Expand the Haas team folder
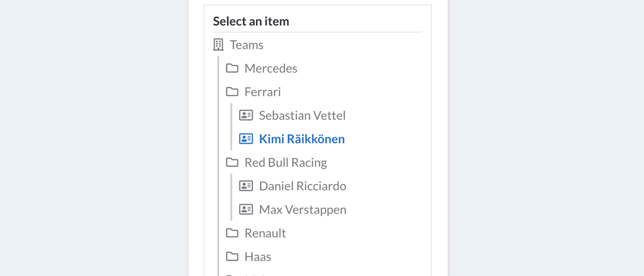 pos(258,257)
